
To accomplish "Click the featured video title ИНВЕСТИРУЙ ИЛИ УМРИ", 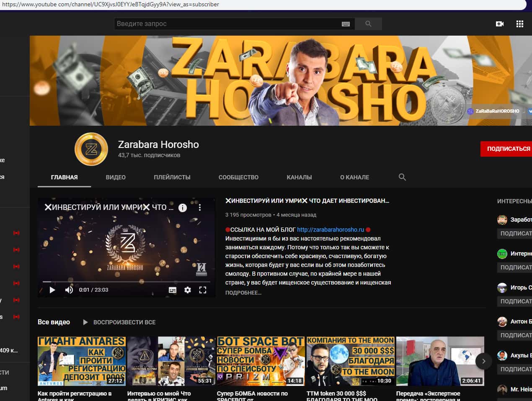I will [307, 201].
